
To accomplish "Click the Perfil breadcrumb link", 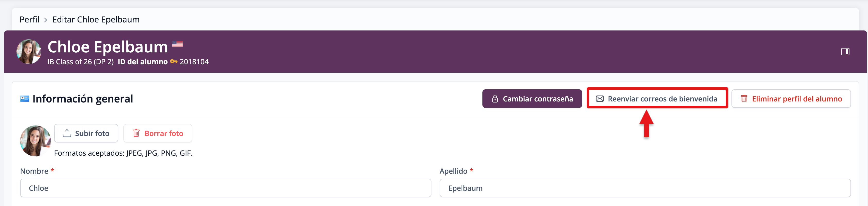I will (29, 20).
